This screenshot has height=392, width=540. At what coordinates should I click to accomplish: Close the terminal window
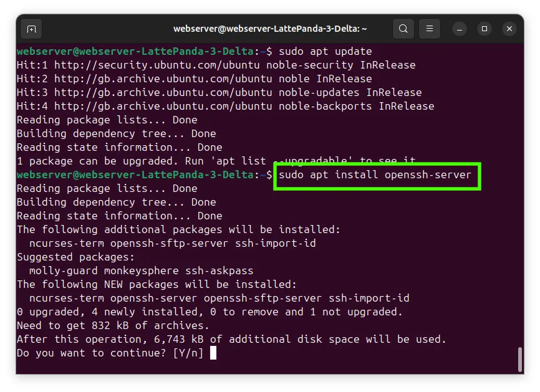509,29
